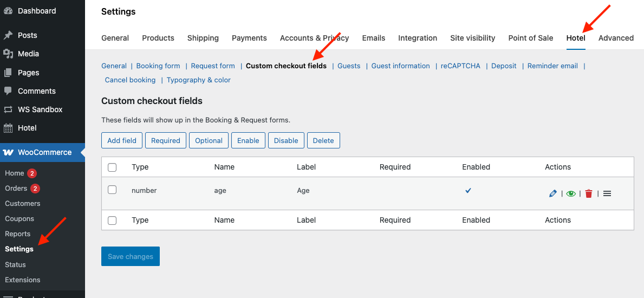Select the checkbox for the age row
Image resolution: width=644 pixels, height=298 pixels.
[112, 190]
